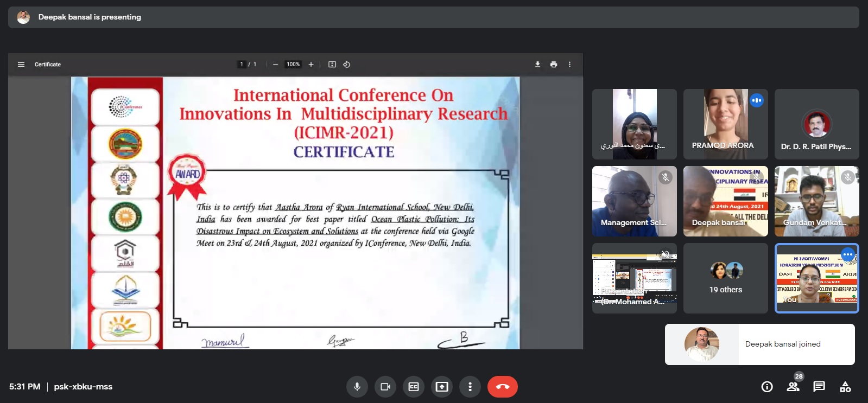
Task: Open options on your own video tile
Action: (x=848, y=254)
